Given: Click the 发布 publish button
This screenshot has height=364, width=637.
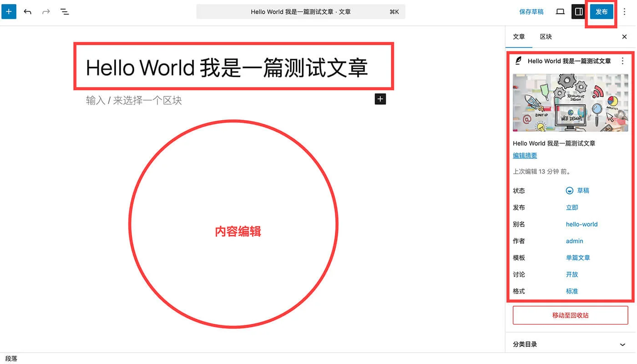Looking at the screenshot, I should point(602,11).
